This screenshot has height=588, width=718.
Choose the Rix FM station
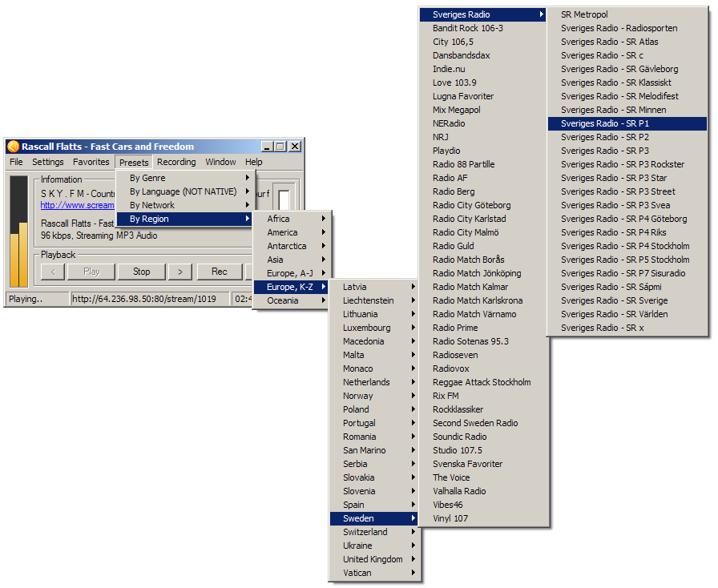(483, 396)
